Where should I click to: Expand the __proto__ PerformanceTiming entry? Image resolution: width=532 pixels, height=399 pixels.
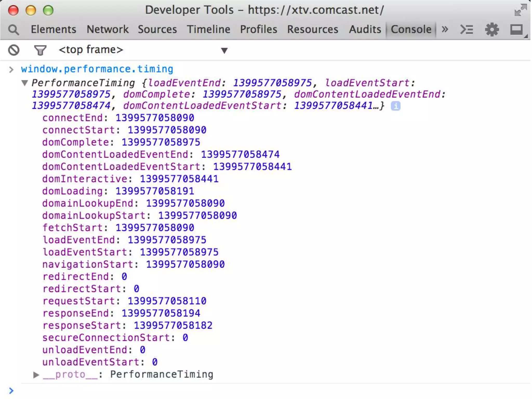[36, 375]
